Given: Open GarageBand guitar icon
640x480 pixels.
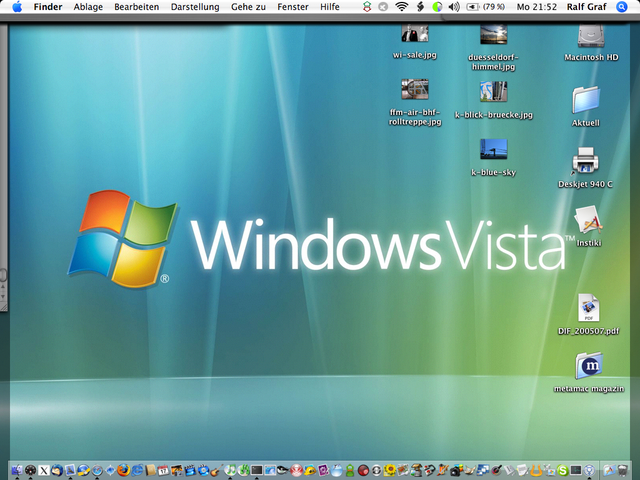Looking at the screenshot, I should coord(216,471).
